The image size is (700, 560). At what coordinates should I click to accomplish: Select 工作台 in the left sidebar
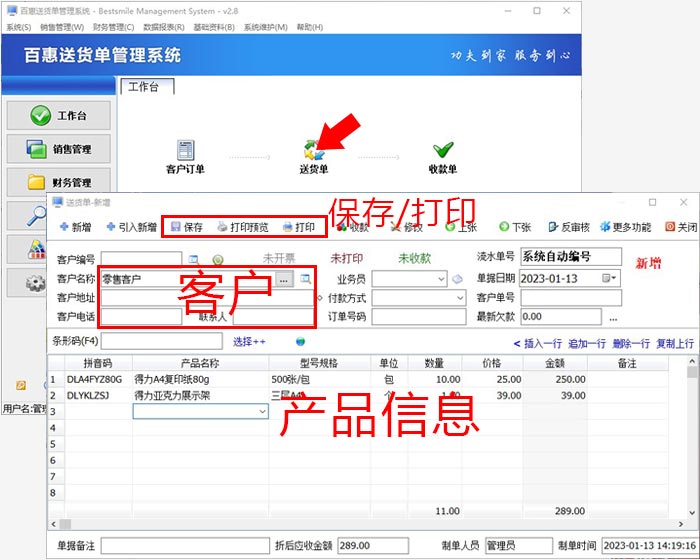coord(58,116)
